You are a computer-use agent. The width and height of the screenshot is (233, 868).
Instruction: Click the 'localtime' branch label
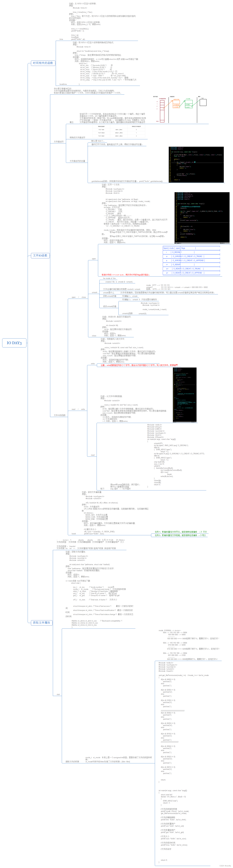pos(63,84)
